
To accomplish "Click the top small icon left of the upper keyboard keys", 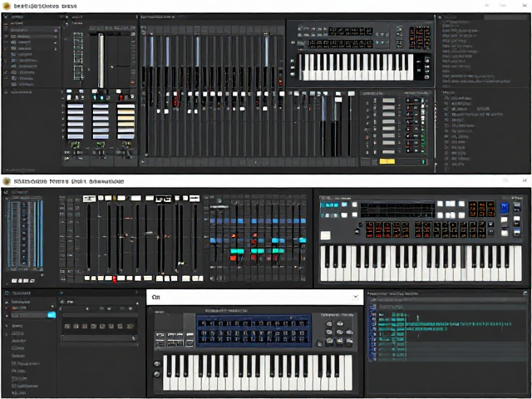I will click(x=292, y=61).
